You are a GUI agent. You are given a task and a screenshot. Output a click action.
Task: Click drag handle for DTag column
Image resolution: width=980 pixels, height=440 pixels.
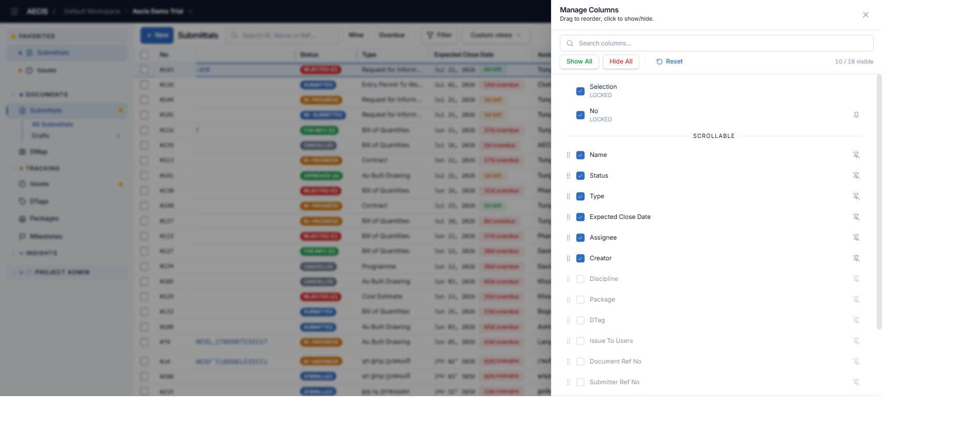(x=568, y=320)
